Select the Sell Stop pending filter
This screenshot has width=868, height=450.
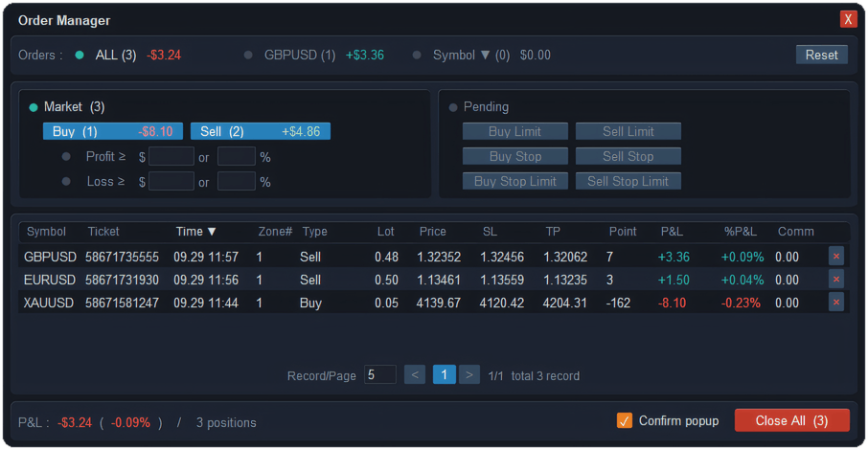(x=628, y=156)
